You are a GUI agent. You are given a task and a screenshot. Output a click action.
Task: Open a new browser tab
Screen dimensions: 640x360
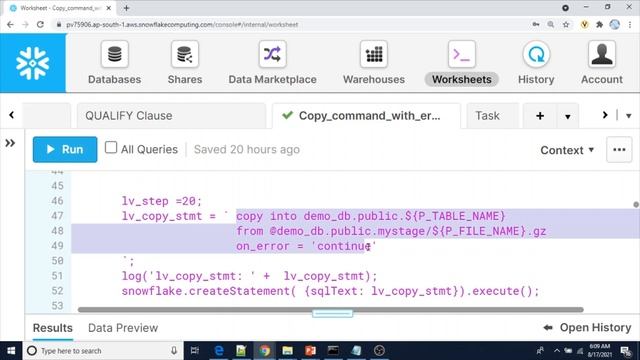pos(127,8)
